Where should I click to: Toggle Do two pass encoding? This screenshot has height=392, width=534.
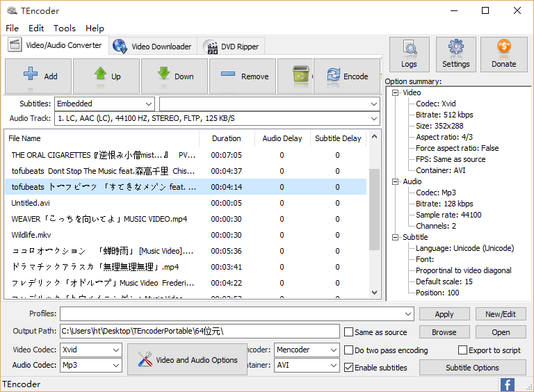349,350
